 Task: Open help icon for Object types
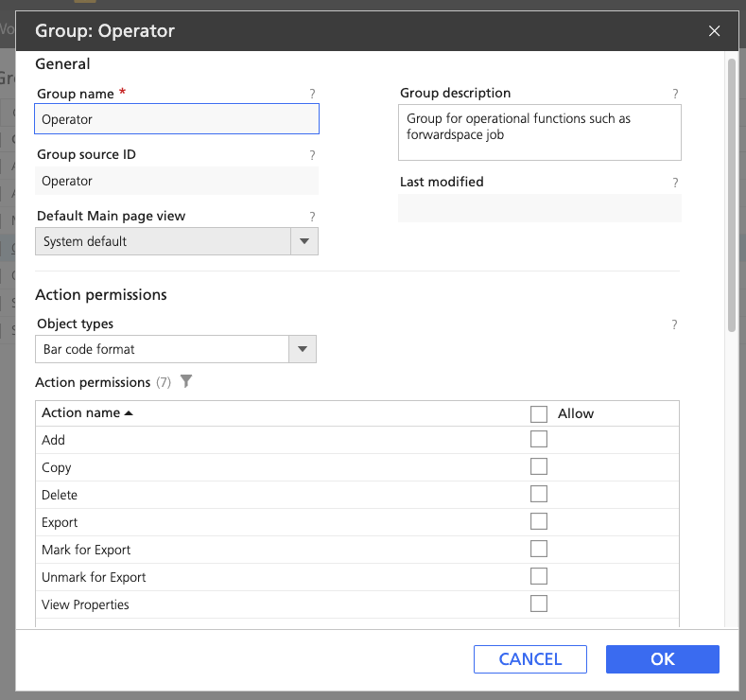click(674, 324)
